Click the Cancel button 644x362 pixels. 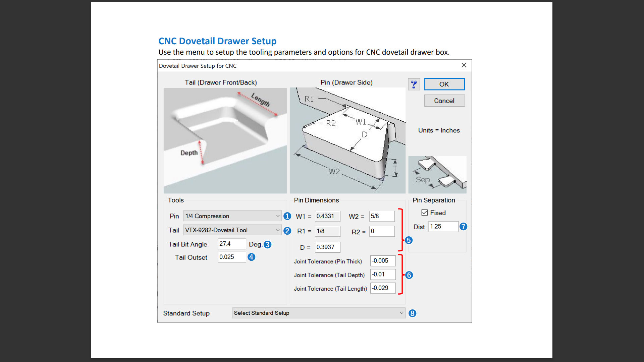pyautogui.click(x=444, y=101)
